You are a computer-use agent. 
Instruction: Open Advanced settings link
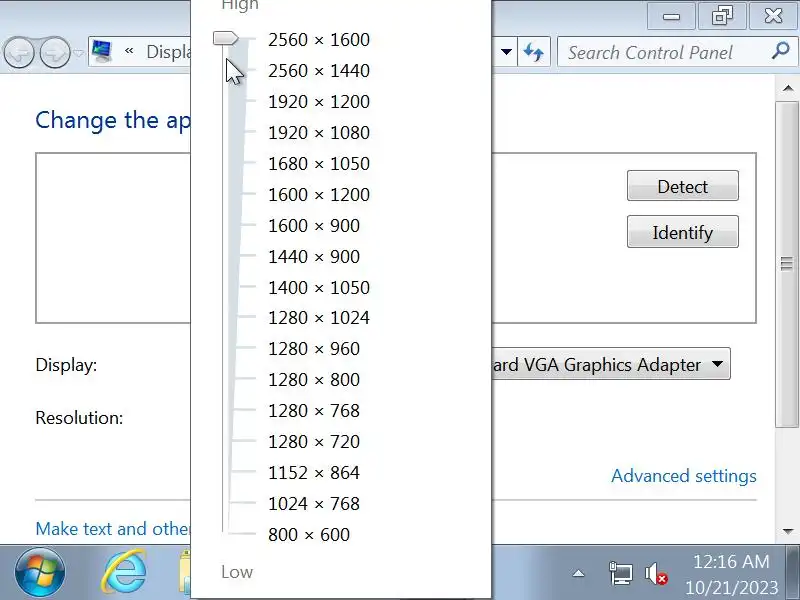tap(684, 476)
